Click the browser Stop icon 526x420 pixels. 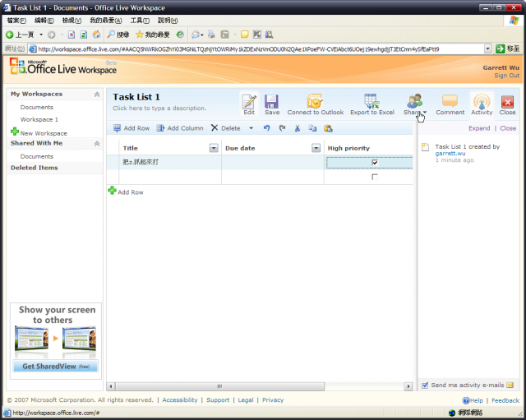coord(72,35)
